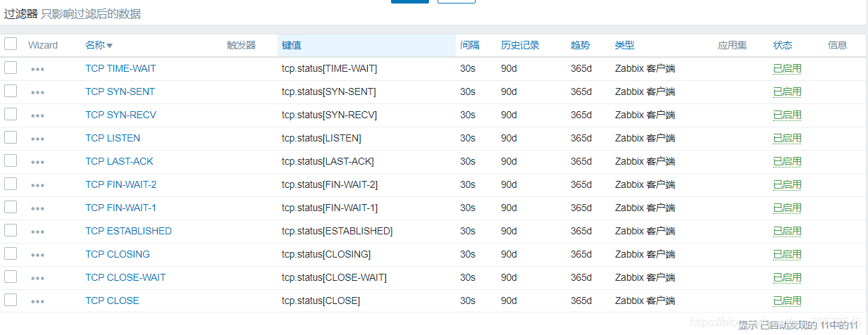868x335 pixels.
Task: Toggle 已启用 status for TCP TIME-WAIT
Action: click(787, 68)
